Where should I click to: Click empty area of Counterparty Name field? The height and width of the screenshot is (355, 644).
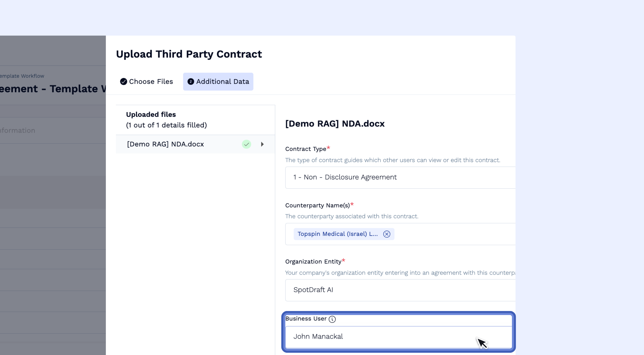point(453,234)
